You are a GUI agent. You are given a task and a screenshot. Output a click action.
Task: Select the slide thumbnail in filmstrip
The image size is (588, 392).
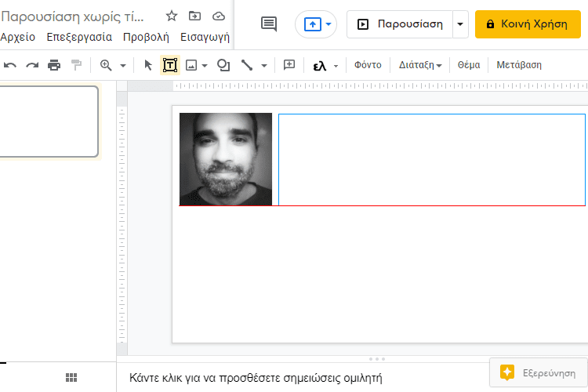coord(49,122)
